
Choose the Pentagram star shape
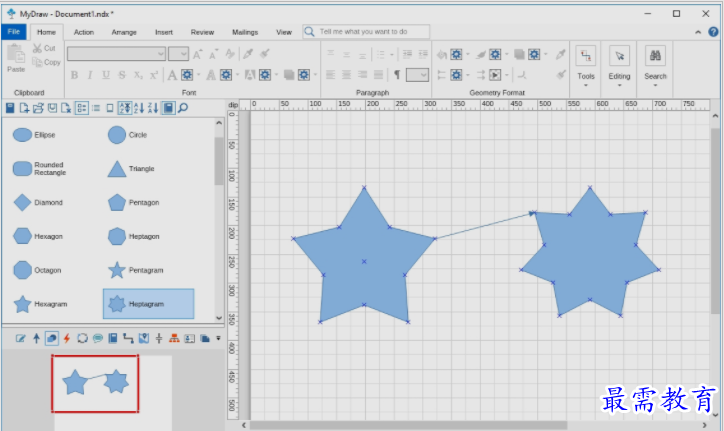pos(135,270)
